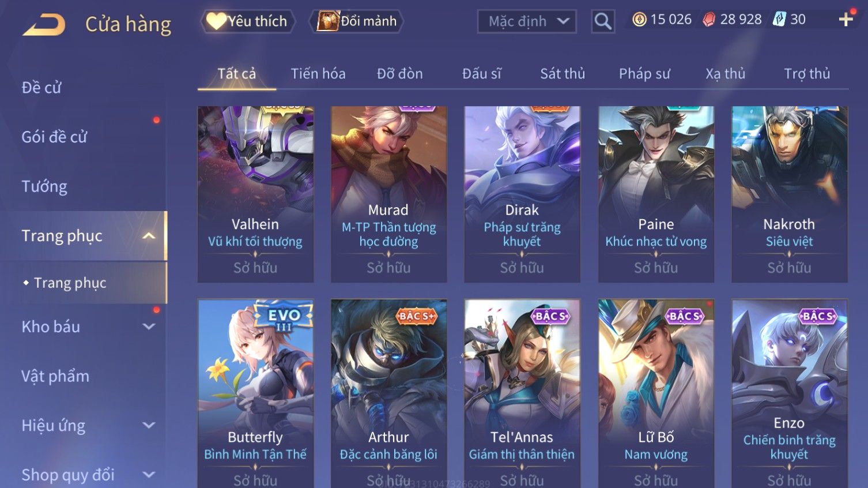This screenshot has height=488, width=868.
Task: Tap the plus icon to add currency
Action: pyautogui.click(x=846, y=20)
